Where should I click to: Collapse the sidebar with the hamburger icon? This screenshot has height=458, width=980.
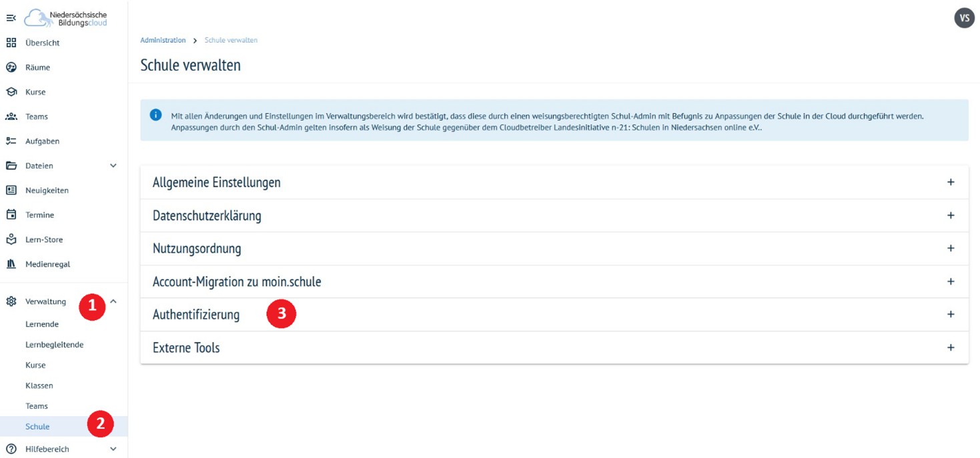(11, 18)
